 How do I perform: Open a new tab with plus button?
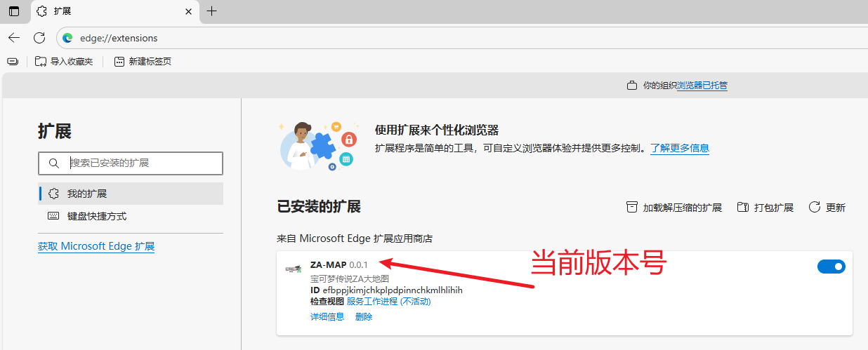point(212,11)
